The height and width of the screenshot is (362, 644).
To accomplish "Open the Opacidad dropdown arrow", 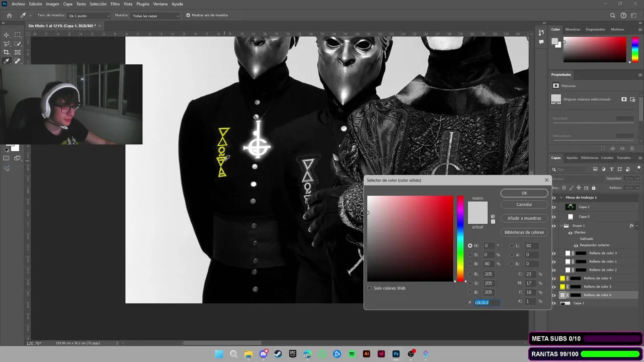I will [x=638, y=178].
